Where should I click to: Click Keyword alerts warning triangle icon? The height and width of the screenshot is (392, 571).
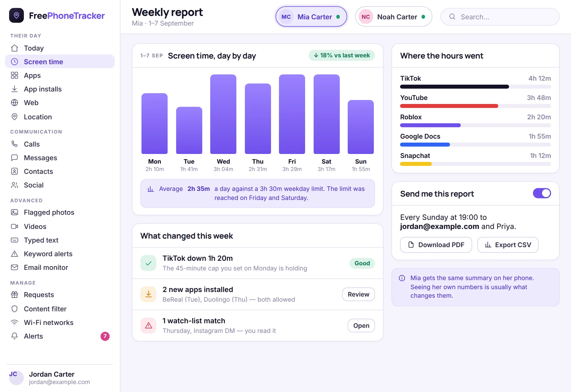[14, 254]
